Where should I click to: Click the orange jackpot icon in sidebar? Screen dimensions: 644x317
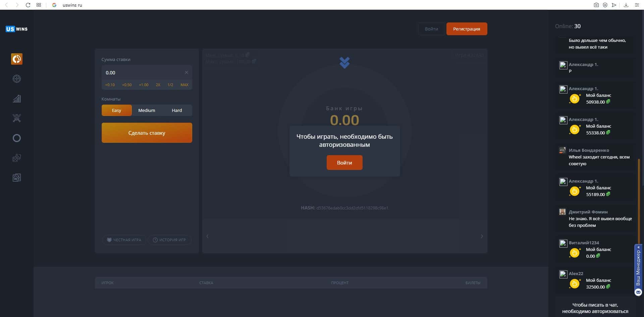coord(17,59)
